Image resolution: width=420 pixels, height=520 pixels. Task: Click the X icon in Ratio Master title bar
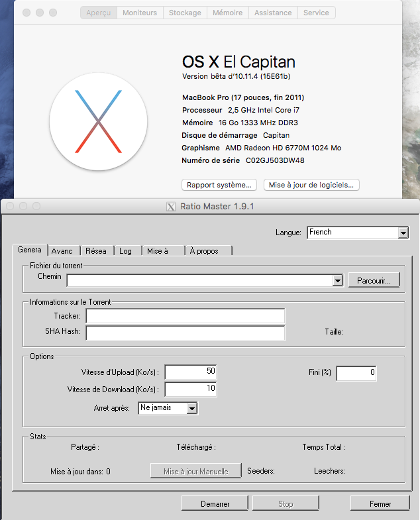click(171, 207)
